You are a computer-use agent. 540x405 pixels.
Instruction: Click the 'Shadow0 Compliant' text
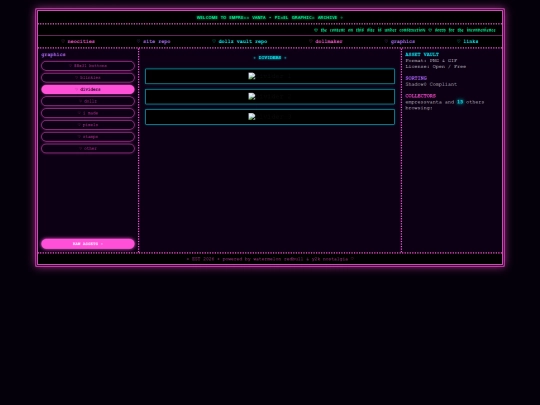tap(431, 84)
